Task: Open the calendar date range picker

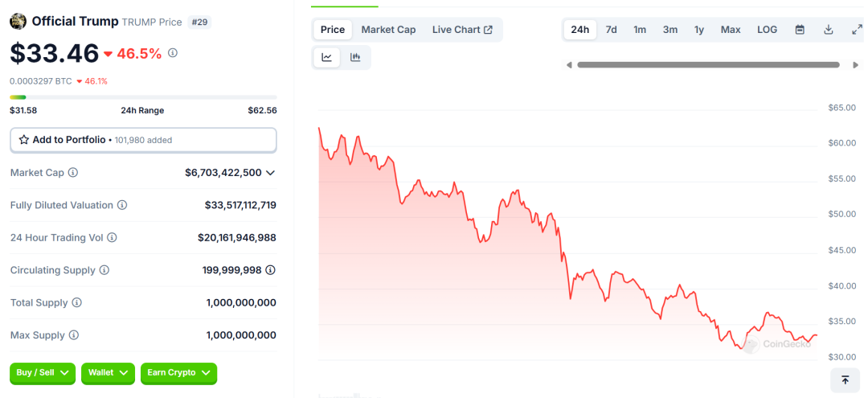Action: point(800,30)
